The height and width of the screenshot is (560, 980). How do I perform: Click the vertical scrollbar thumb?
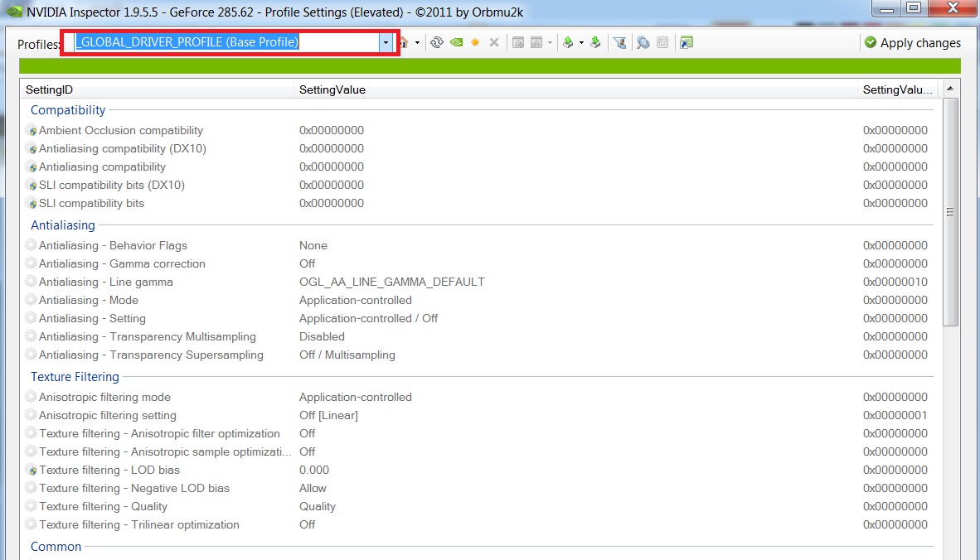pyautogui.click(x=950, y=211)
